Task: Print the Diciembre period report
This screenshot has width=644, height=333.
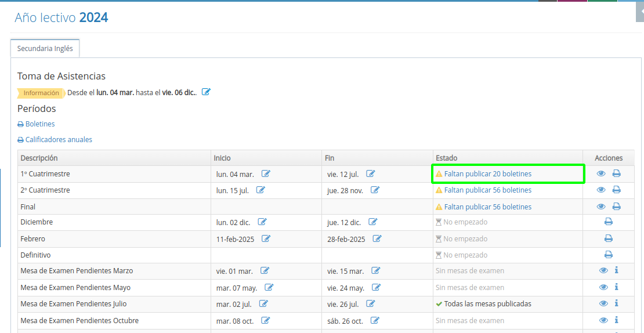Action: coord(608,222)
